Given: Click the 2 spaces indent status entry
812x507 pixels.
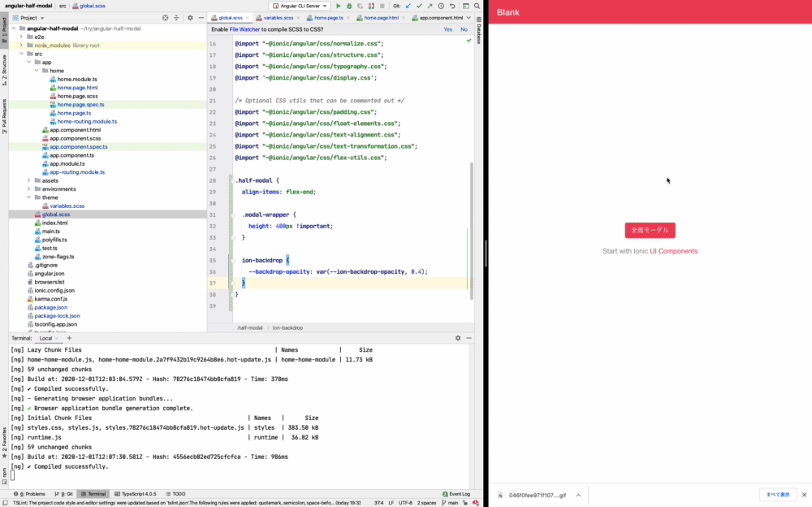Looking at the screenshot, I should (427, 502).
